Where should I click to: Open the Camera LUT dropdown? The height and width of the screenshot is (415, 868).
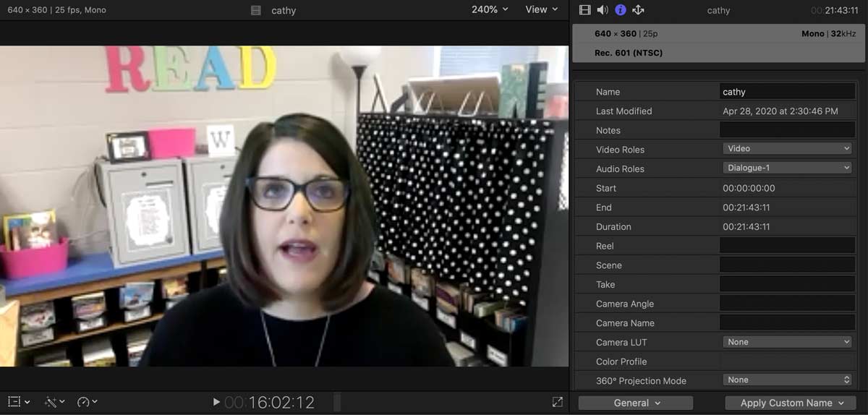pos(787,342)
